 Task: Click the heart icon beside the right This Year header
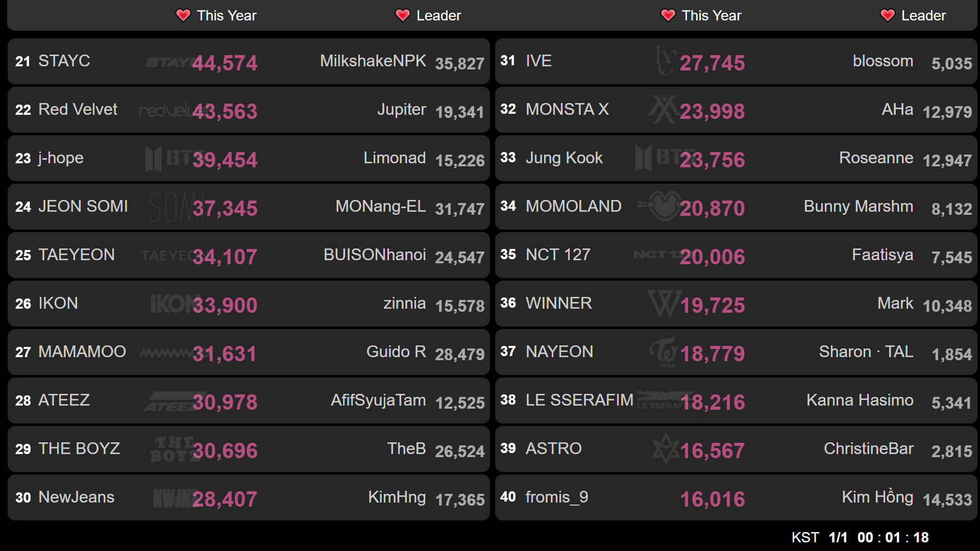(x=668, y=15)
